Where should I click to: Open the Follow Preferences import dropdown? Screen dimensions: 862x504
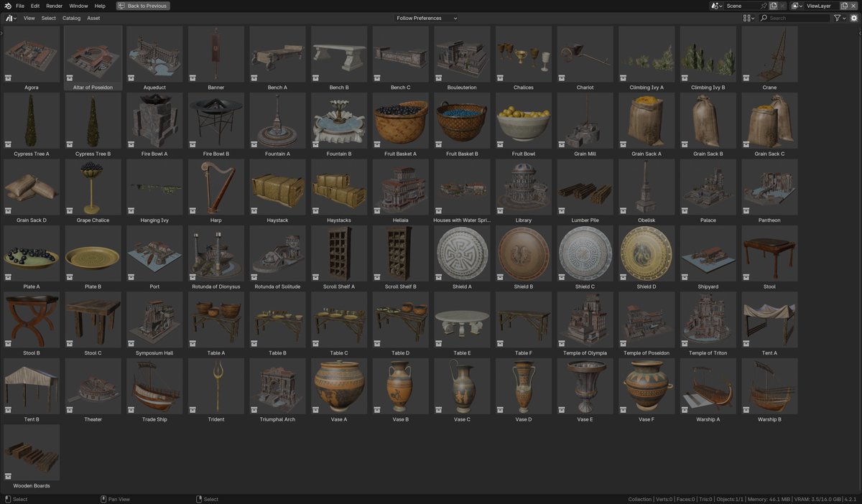(x=425, y=18)
